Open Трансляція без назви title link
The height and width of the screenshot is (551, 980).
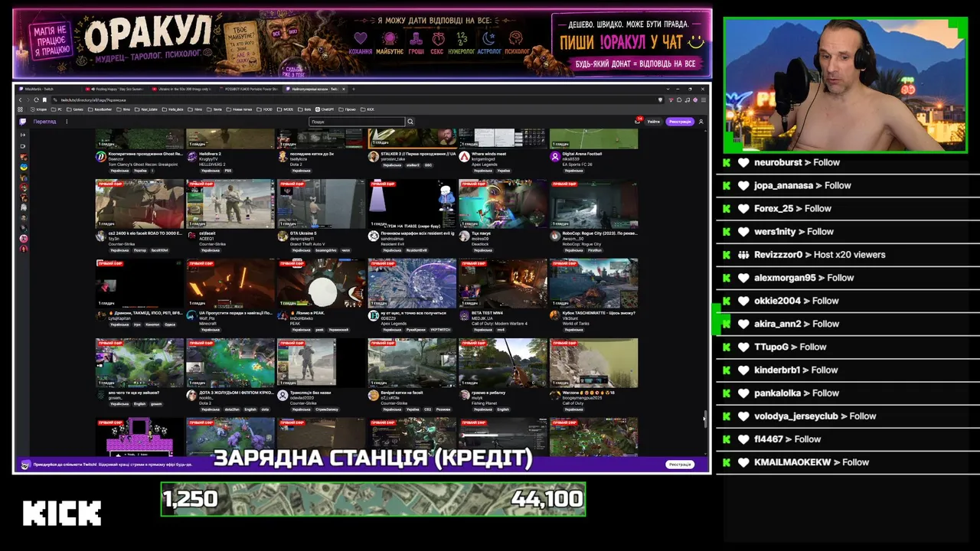(310, 393)
